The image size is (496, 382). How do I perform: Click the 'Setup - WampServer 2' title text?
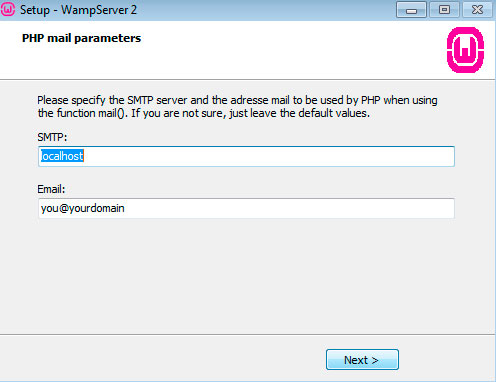[x=78, y=10]
